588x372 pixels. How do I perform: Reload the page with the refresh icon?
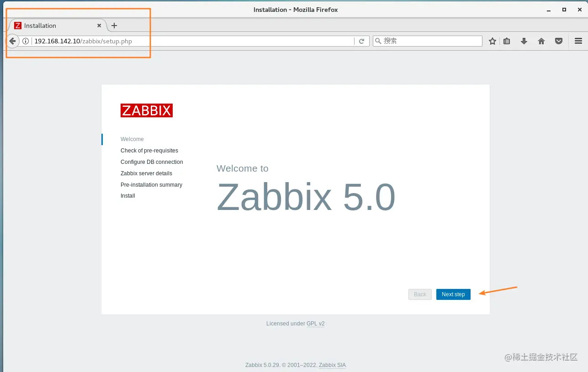tap(361, 41)
